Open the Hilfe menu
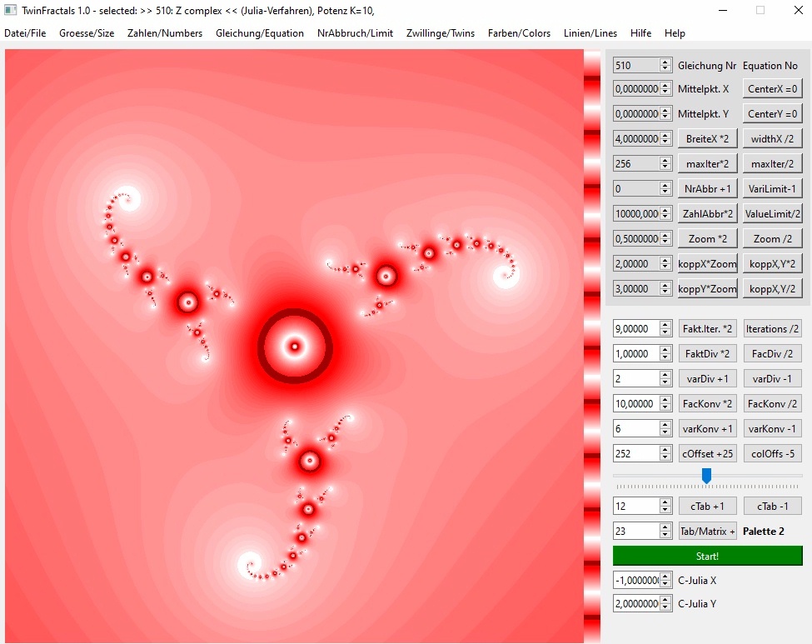The width and height of the screenshot is (812, 644). coord(640,33)
